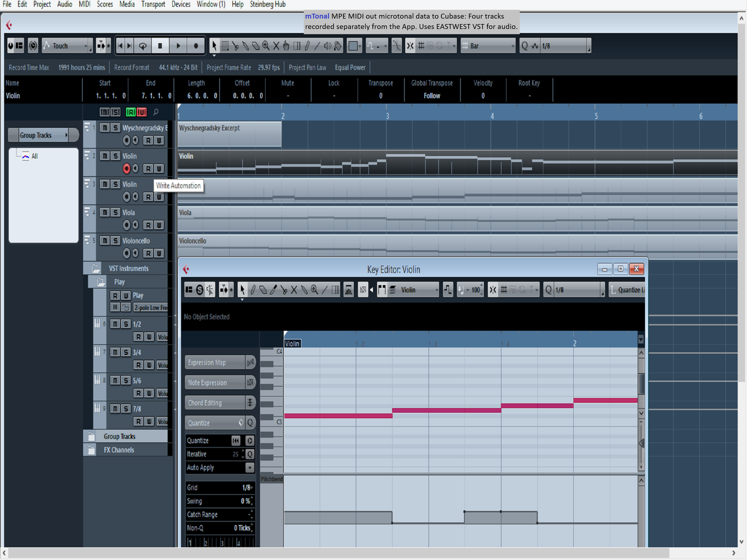Click the Record transport button
This screenshot has height=560, width=747.
click(196, 46)
